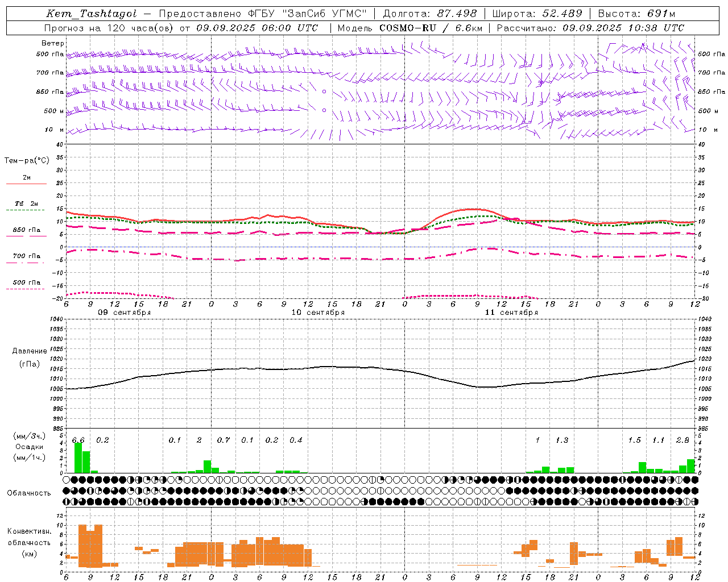Click the Широта: 52.489 value
The height and width of the screenshot is (582, 728).
pyautogui.click(x=537, y=14)
